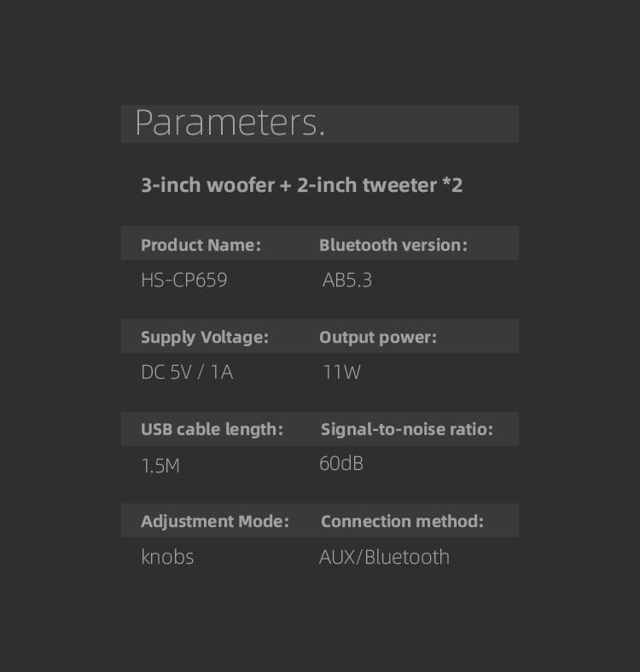Select the 11W output value

(341, 372)
